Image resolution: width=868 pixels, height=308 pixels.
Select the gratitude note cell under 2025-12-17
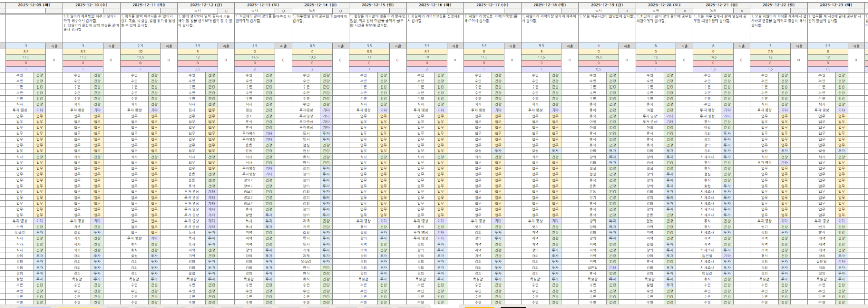pos(492,28)
